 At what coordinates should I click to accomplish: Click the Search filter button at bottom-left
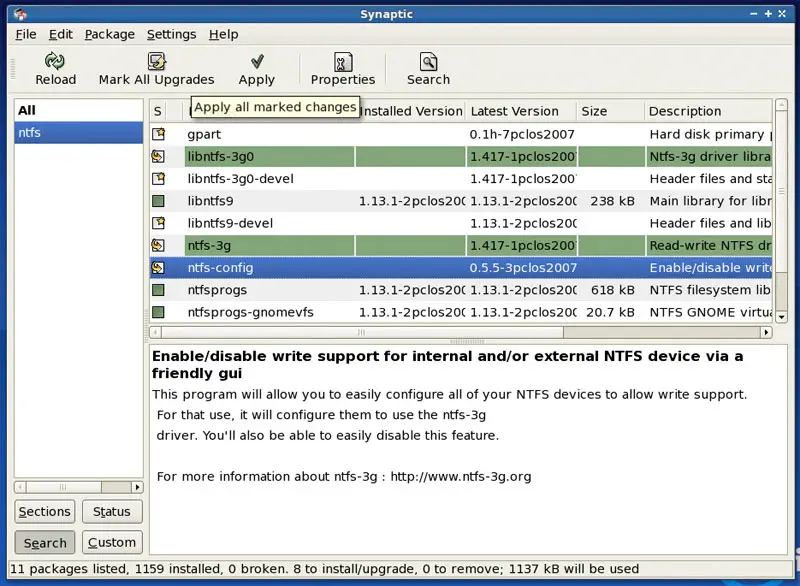click(44, 543)
